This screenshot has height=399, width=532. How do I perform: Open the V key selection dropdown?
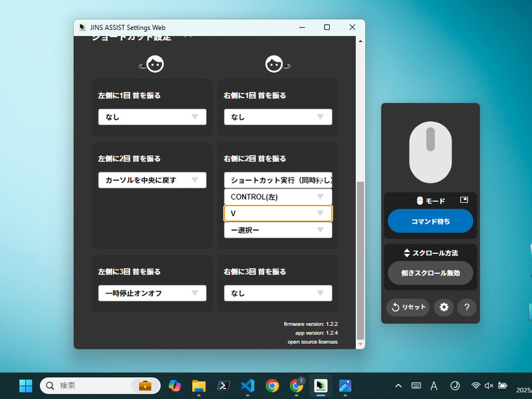point(277,213)
